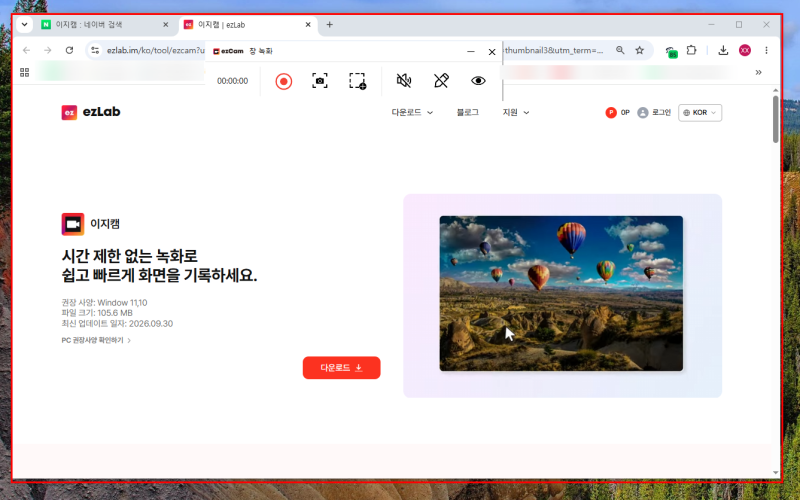Click the 로그인 link

[661, 112]
